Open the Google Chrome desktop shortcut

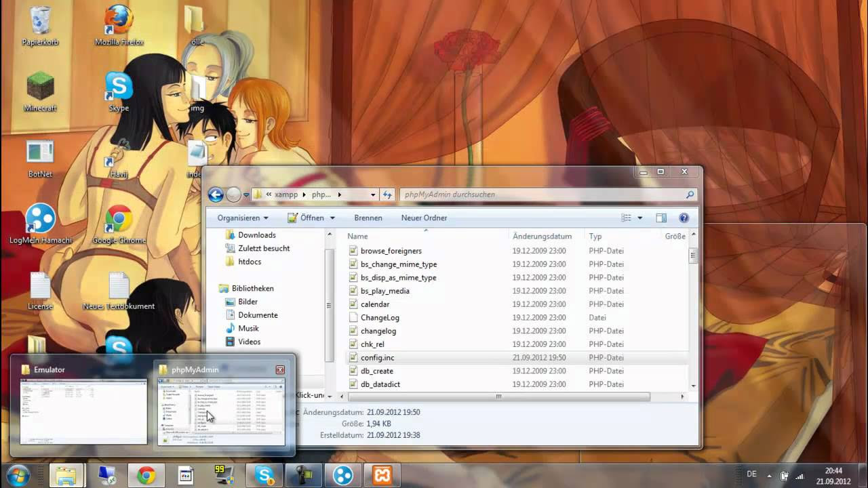[x=119, y=224]
